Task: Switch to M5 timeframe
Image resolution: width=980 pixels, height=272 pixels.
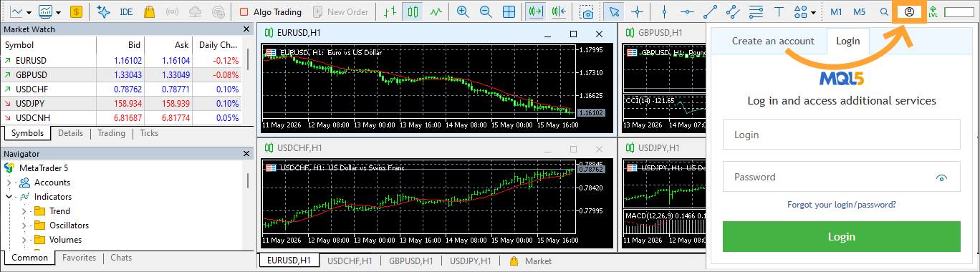Action: click(859, 11)
